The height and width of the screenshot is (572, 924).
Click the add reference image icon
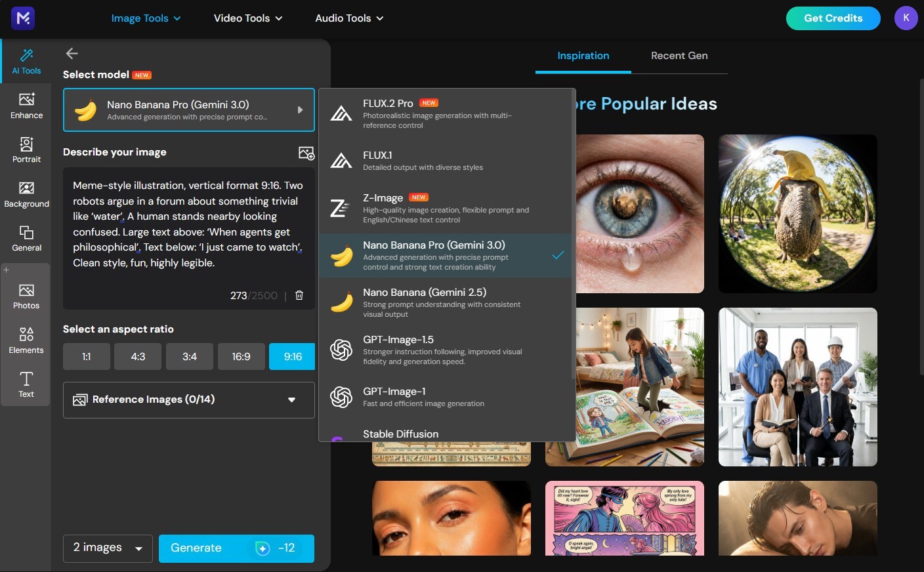click(306, 152)
